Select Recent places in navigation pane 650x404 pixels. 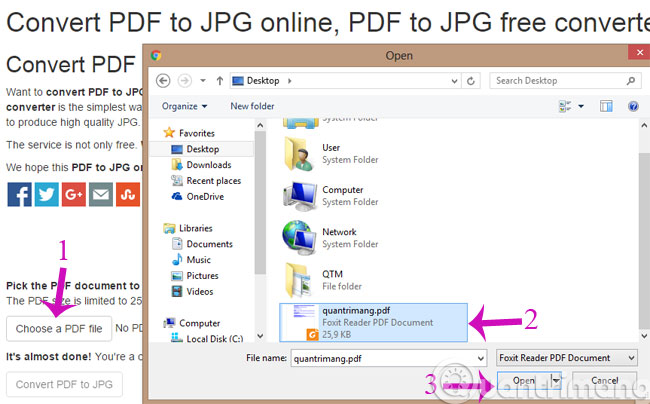click(213, 181)
